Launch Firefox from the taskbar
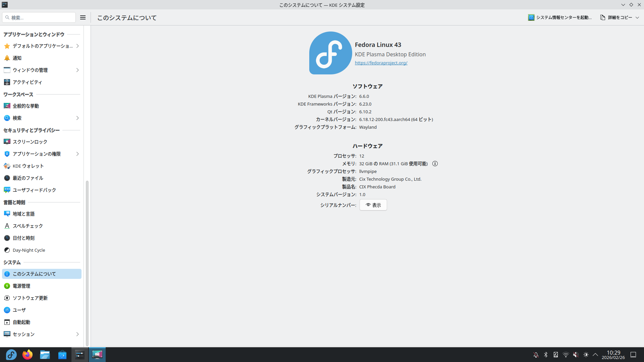The width and height of the screenshot is (644, 362). tap(28, 354)
